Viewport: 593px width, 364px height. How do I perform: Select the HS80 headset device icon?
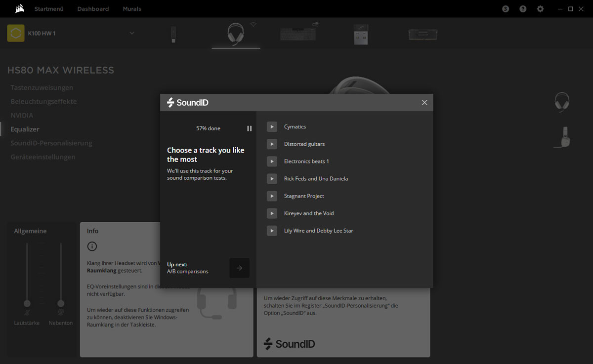click(236, 35)
